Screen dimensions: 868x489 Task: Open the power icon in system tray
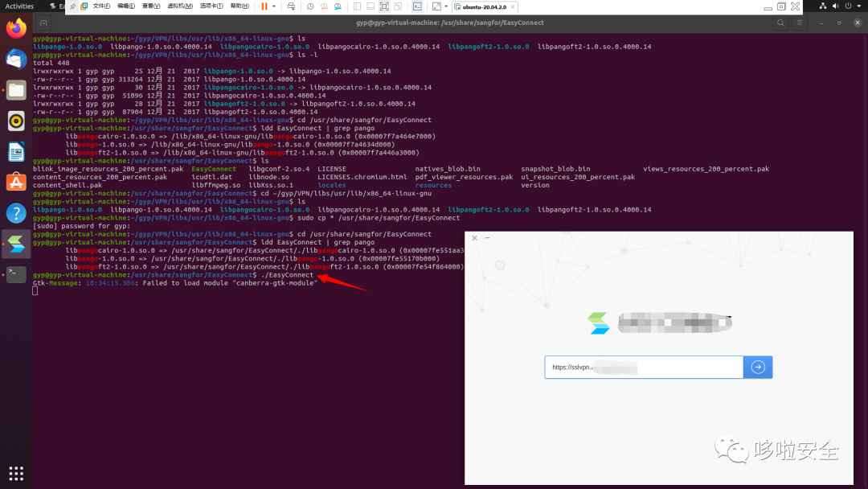848,6
